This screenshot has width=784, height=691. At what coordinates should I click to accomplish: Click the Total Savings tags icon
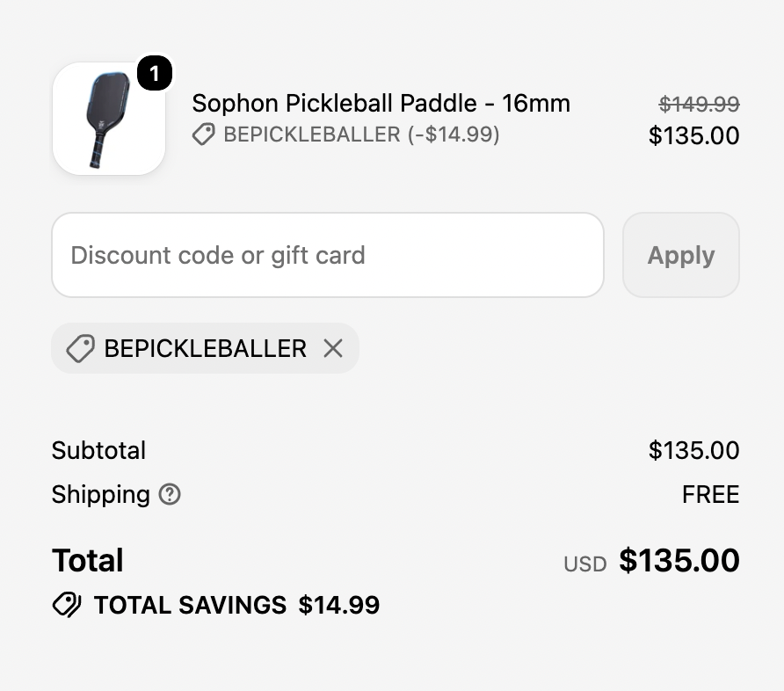[67, 605]
